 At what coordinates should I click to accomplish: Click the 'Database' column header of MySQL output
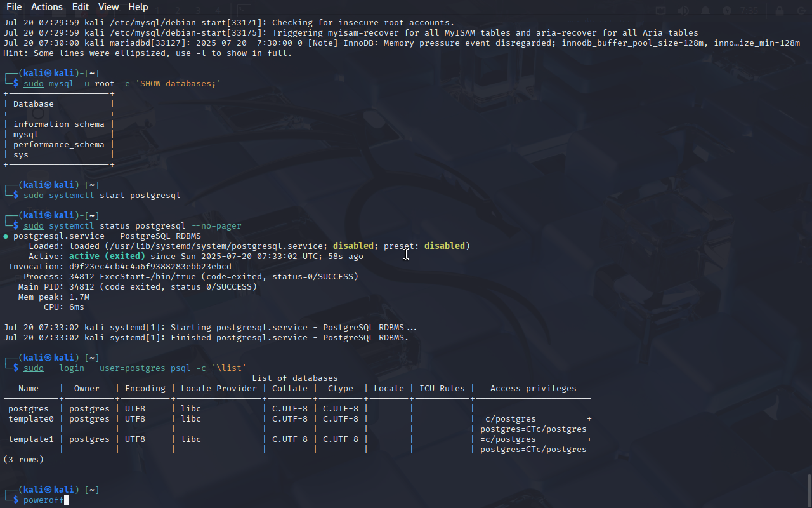[34, 104]
